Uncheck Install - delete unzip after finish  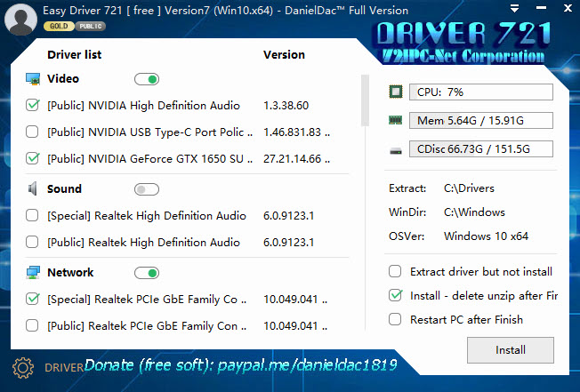coord(395,295)
